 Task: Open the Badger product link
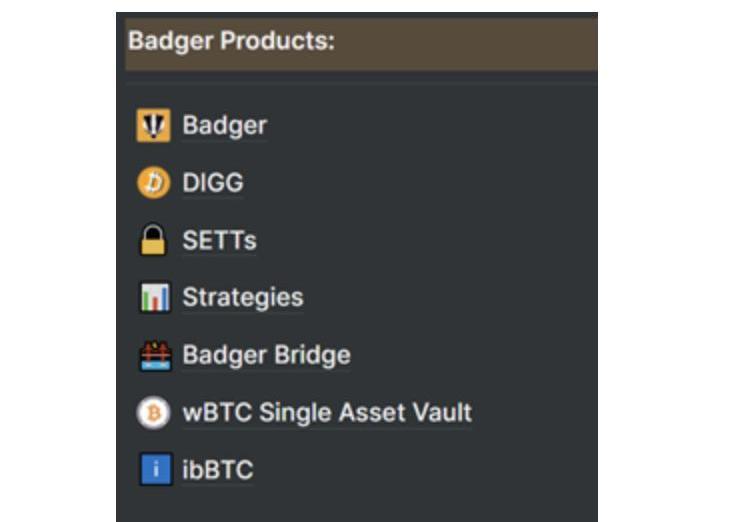224,126
